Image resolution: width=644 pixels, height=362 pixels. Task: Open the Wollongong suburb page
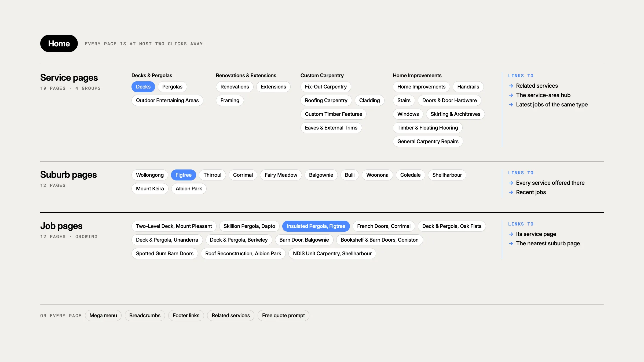(150, 175)
